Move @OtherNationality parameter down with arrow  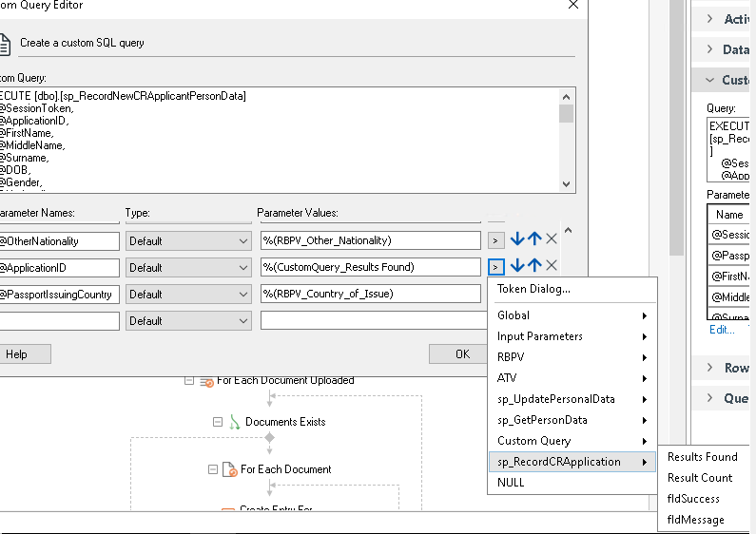tap(517, 239)
